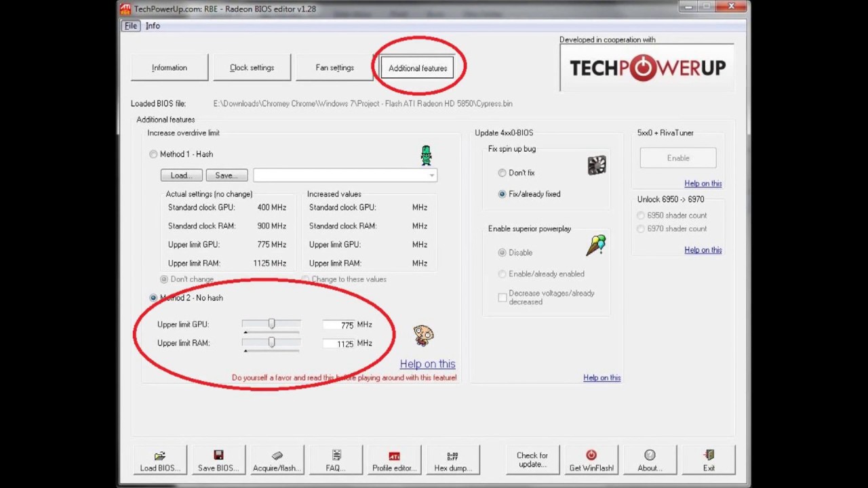Screen dimensions: 868x488
Task: Select Fix/already fixed radio button
Action: [x=502, y=194]
